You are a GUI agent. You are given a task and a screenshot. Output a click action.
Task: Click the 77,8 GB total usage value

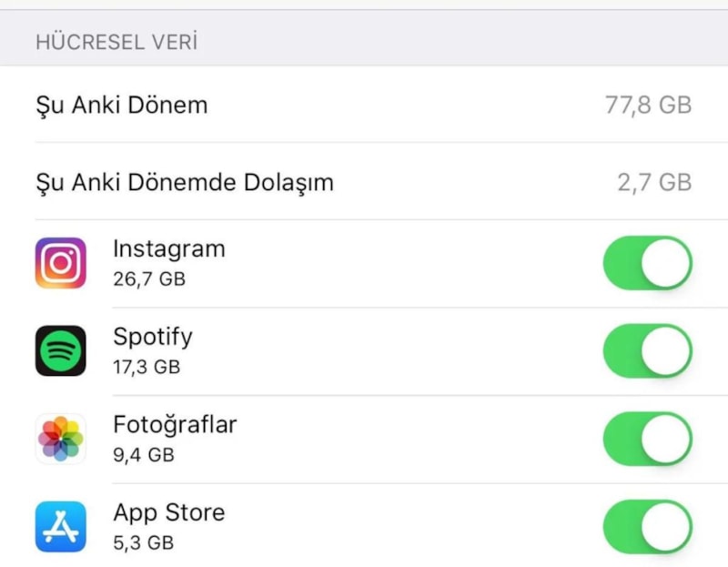(x=648, y=105)
